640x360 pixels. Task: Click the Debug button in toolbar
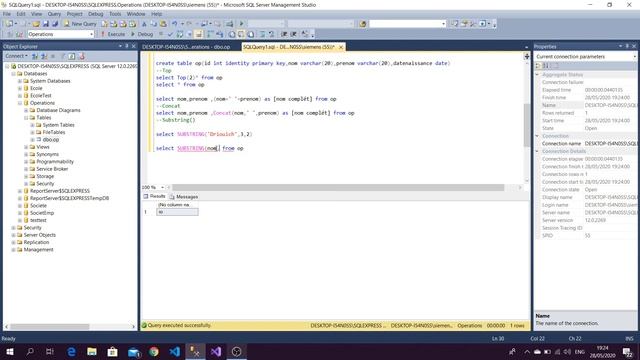[x=142, y=34]
